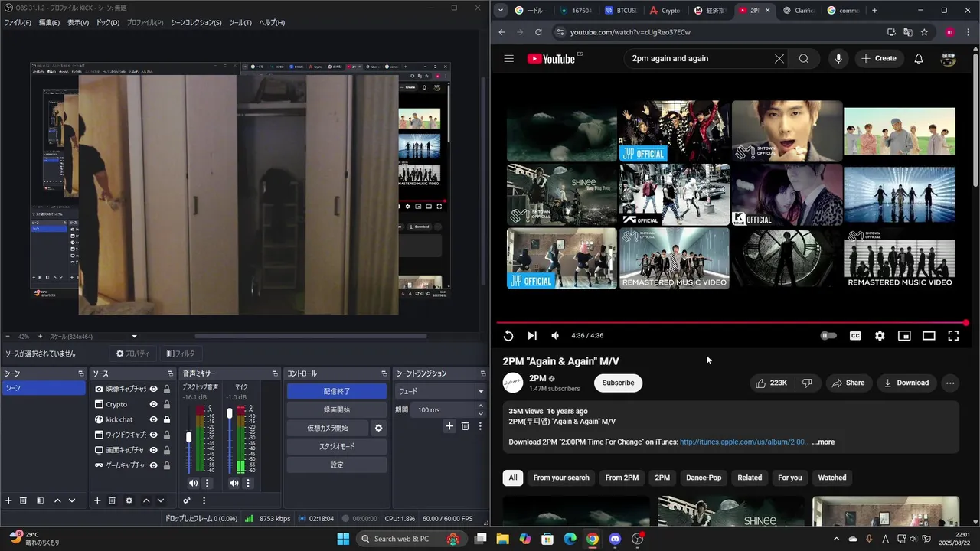Add a new scene transition

[449, 426]
